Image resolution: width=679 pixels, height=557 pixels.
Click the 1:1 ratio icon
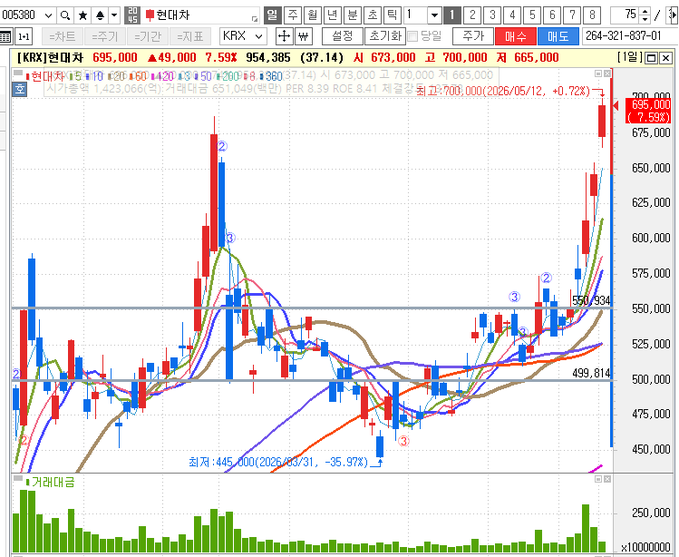[24, 36]
